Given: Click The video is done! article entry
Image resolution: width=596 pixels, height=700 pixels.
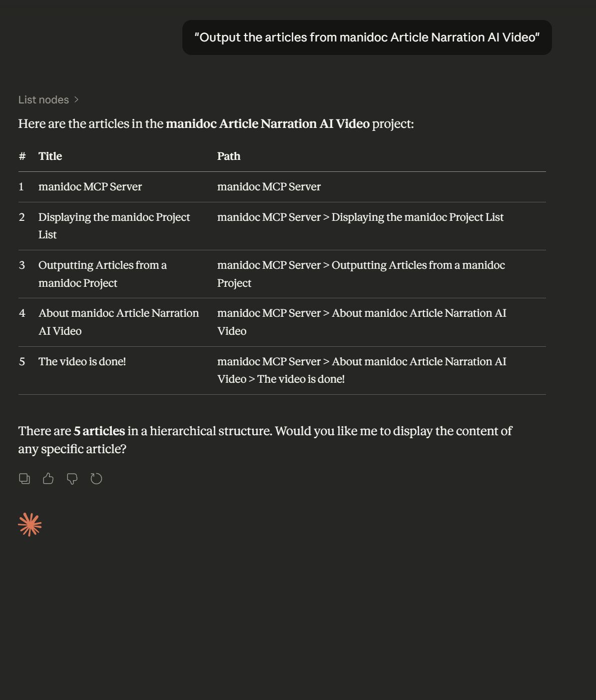Looking at the screenshot, I should [82, 361].
